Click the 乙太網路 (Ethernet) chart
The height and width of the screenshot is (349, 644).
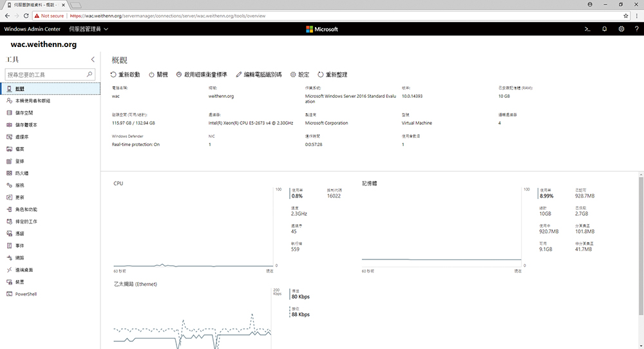click(x=192, y=318)
